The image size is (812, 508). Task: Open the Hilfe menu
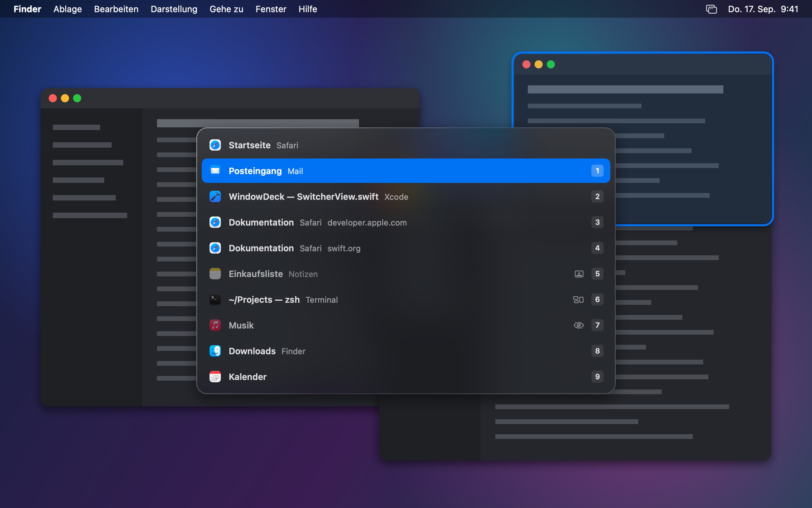click(x=308, y=9)
